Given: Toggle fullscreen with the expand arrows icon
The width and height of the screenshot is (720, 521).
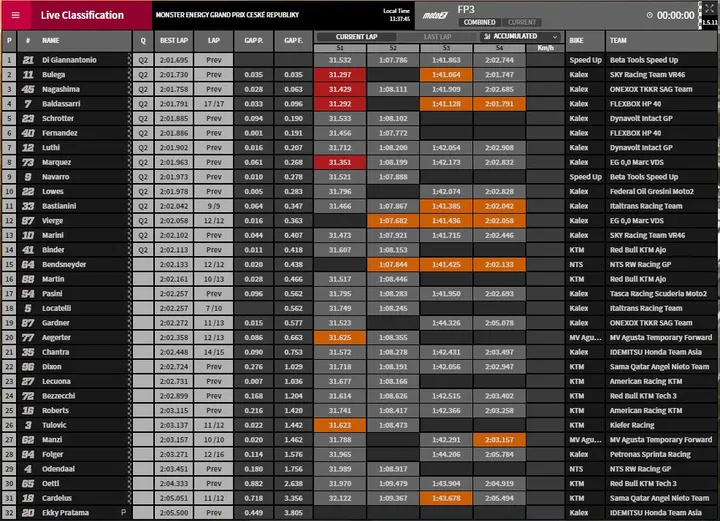Looking at the screenshot, I should coord(709,8).
